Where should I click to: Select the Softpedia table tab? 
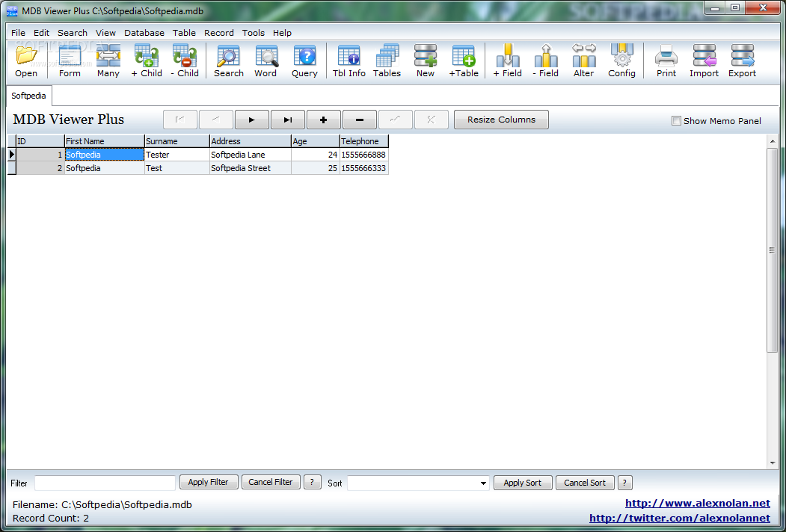tap(28, 96)
